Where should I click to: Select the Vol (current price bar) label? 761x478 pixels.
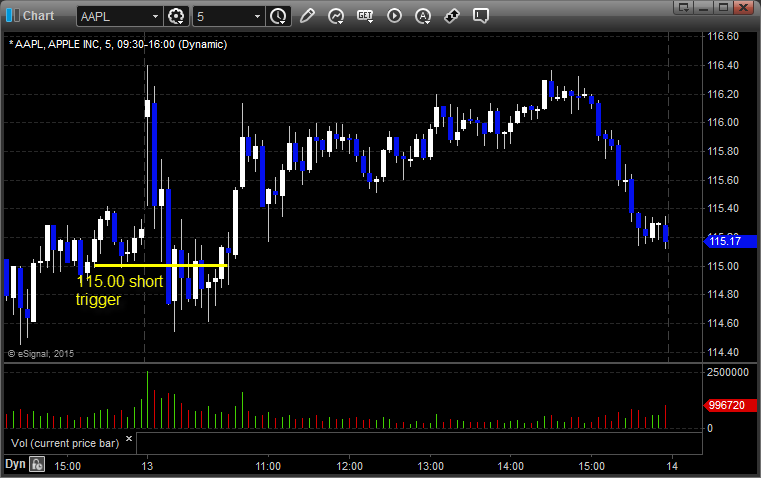click(65, 443)
